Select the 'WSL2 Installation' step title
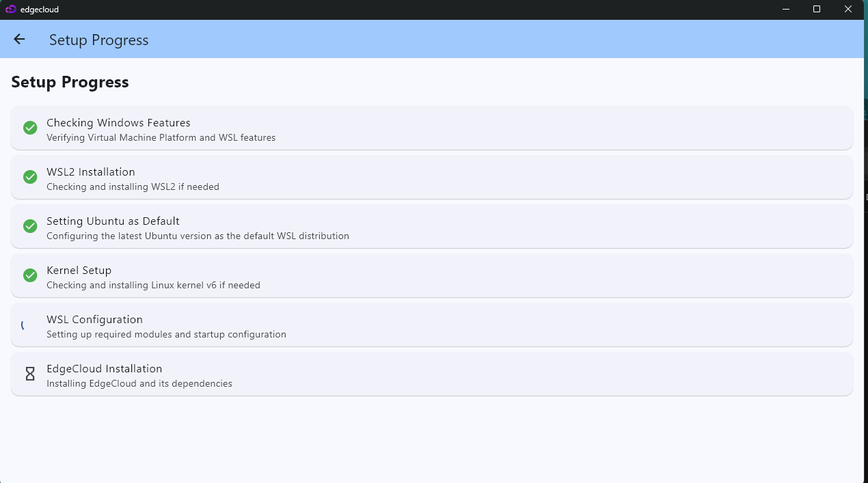 coord(91,172)
